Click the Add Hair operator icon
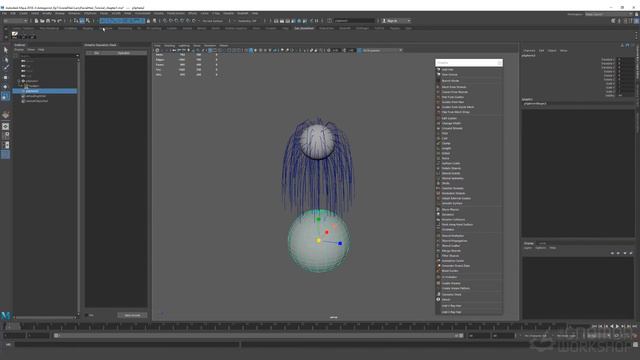 [438, 69]
